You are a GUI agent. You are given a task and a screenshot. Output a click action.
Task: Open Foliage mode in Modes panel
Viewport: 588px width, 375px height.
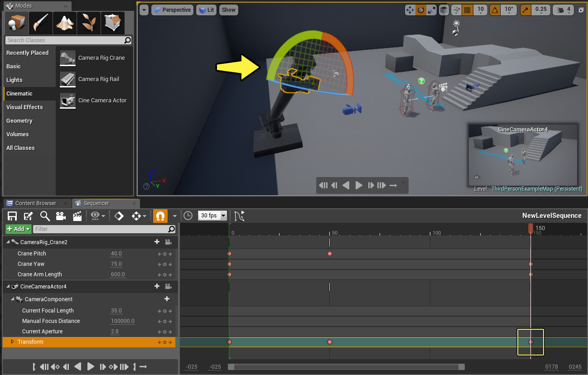pyautogui.click(x=89, y=23)
